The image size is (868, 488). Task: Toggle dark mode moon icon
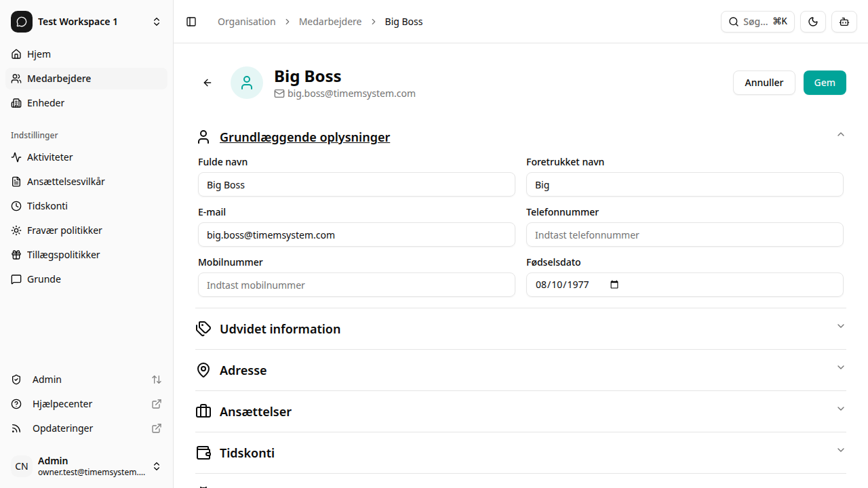[x=812, y=22]
